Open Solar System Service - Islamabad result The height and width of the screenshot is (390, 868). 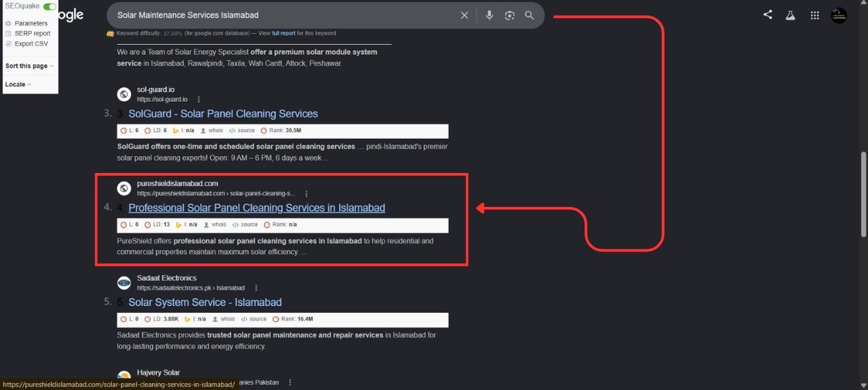point(205,302)
